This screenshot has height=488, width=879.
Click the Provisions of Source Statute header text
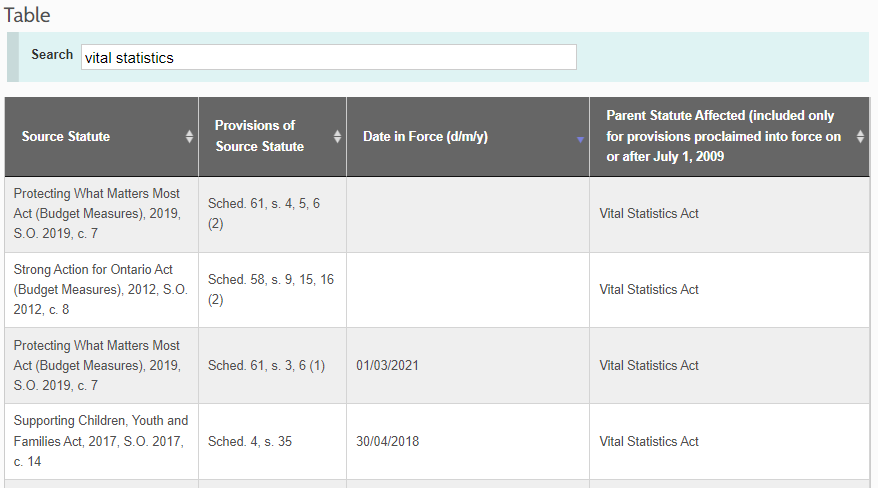259,136
